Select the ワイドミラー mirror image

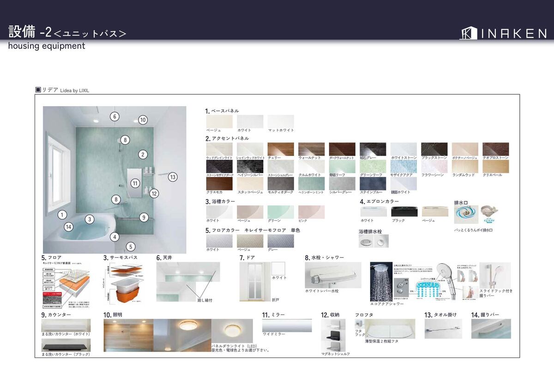pyautogui.click(x=287, y=325)
